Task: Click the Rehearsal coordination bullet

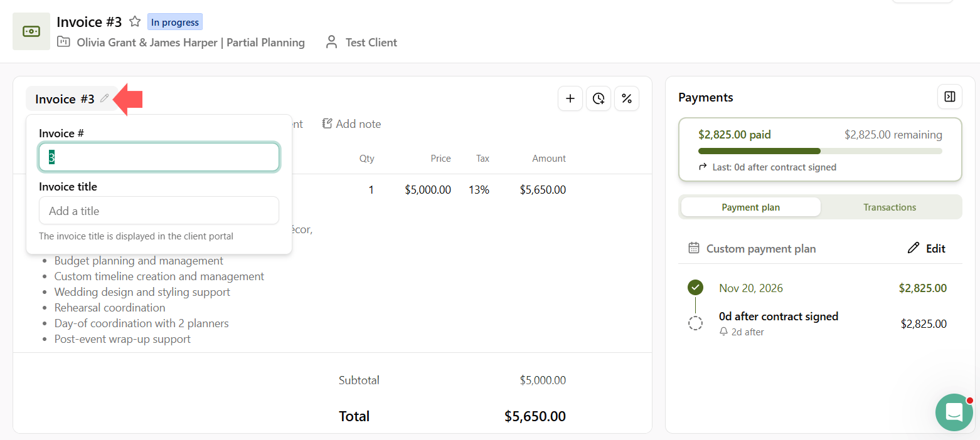Action: tap(110, 308)
